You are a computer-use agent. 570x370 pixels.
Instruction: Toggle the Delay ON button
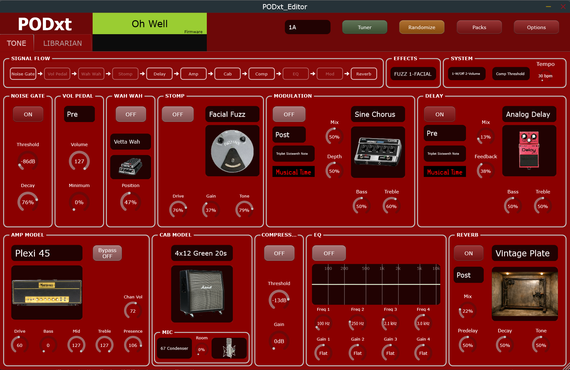pyautogui.click(x=439, y=114)
